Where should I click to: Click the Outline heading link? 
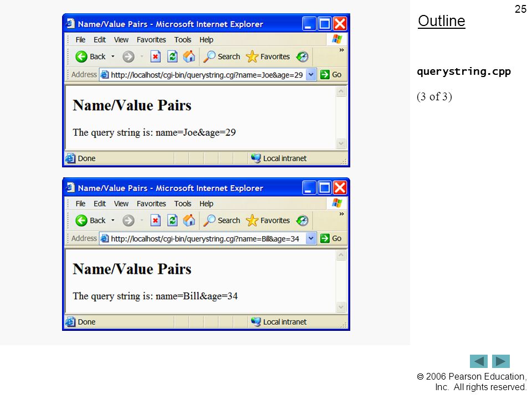(x=442, y=21)
